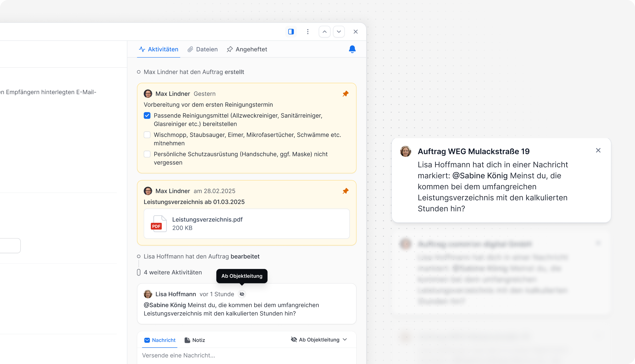635x364 pixels.
Task: Click the @Sabine König mention in message
Action: (165, 305)
